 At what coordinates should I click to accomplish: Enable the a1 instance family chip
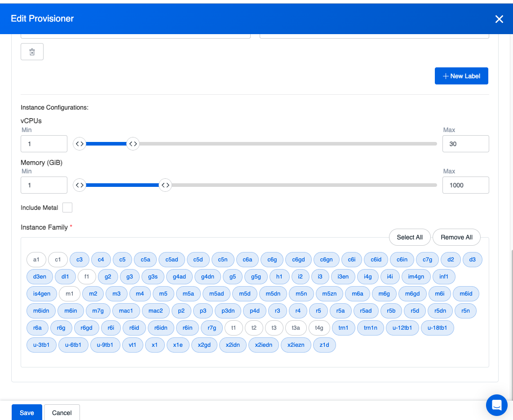[x=36, y=259]
